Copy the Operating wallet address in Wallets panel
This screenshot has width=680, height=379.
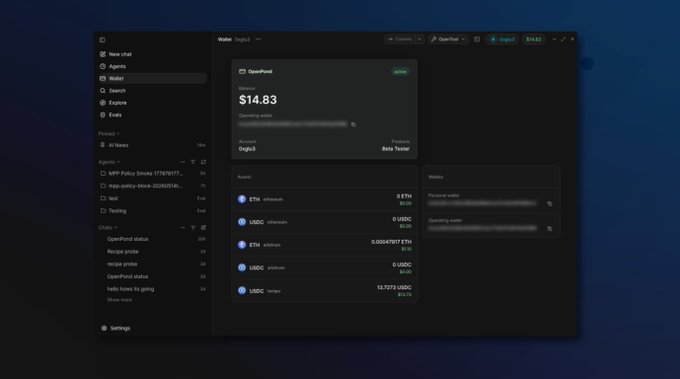pos(549,229)
